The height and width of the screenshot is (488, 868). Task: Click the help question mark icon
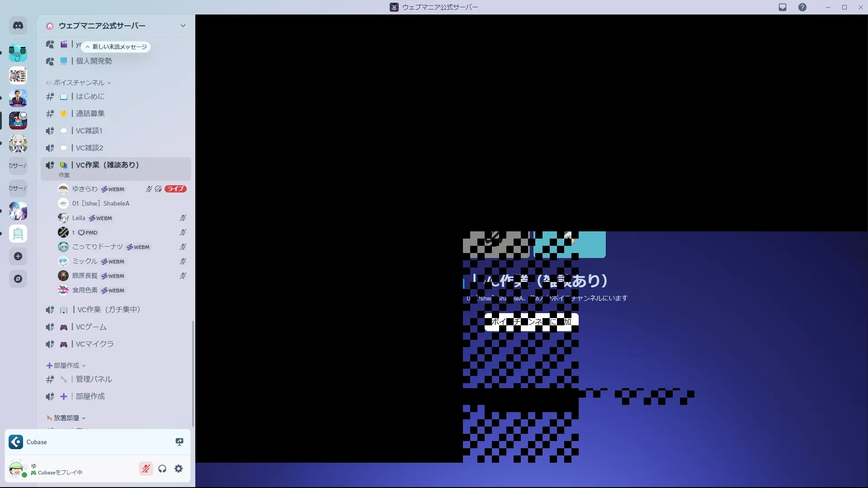coord(802,7)
